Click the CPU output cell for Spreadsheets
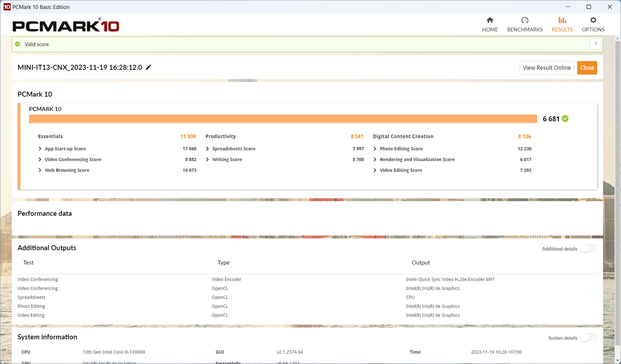 click(410, 297)
